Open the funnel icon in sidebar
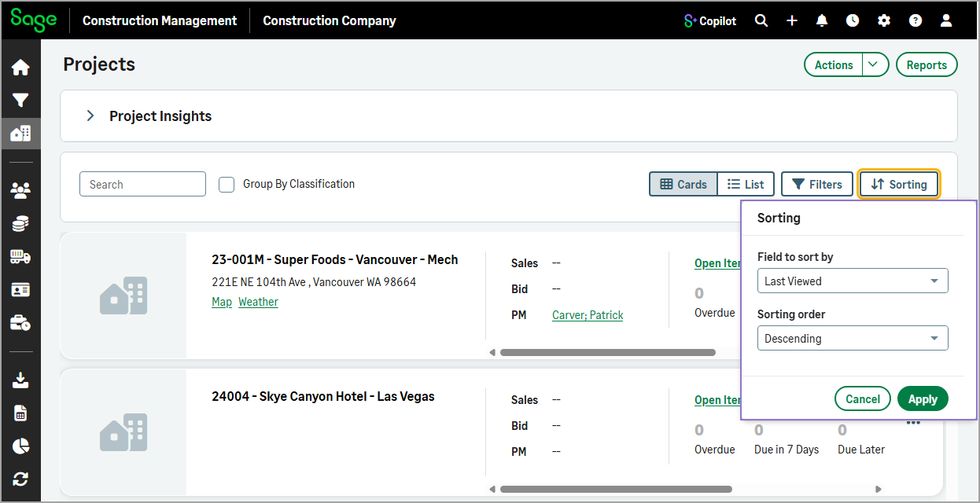This screenshot has height=503, width=980. (20, 101)
